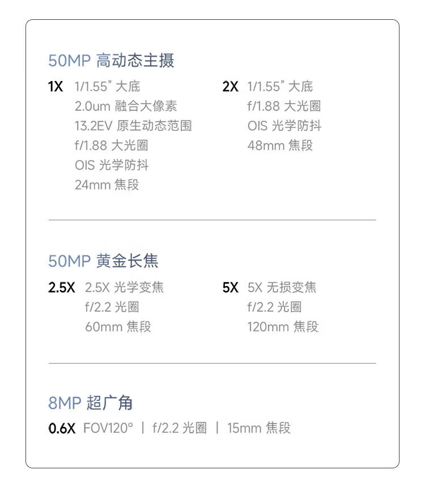Select the bold 1X zoom label
Viewport: 425px width, 504px height.
[56, 87]
